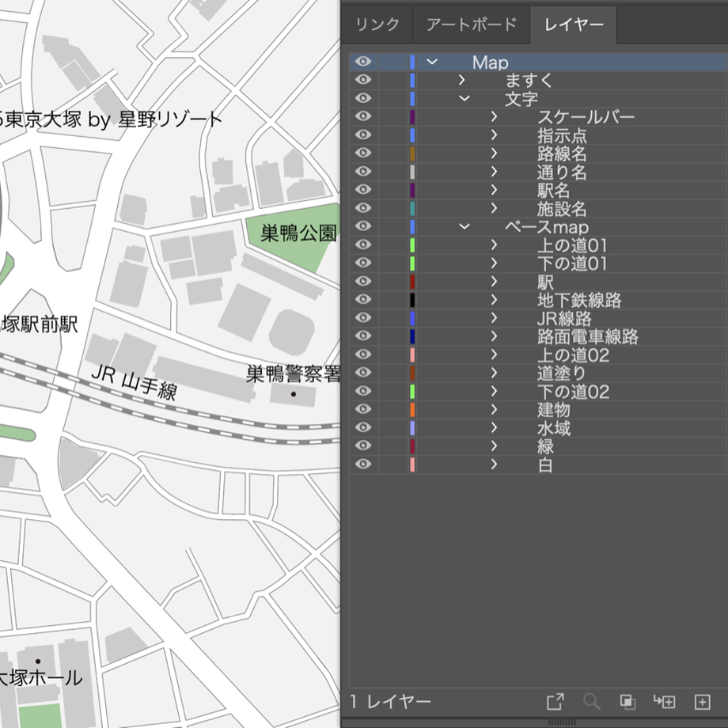Select the レイヤー tab
The height and width of the screenshot is (728, 728).
(x=574, y=25)
